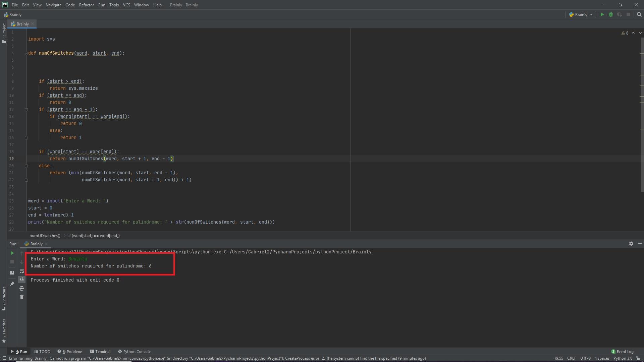Open Search Everywhere magnifier icon

[x=639, y=15]
